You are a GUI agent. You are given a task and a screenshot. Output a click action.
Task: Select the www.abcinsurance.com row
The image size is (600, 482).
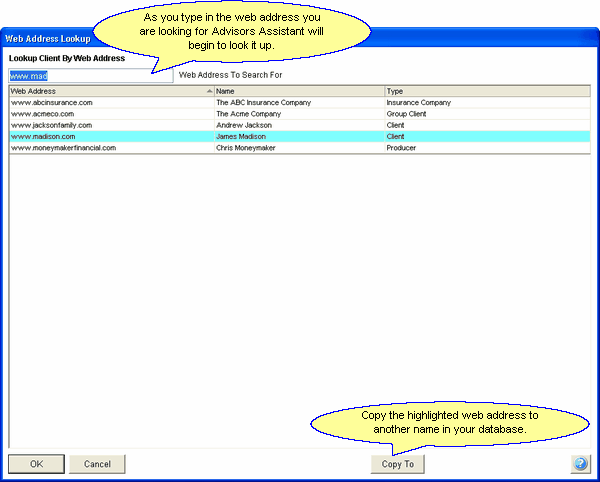(52, 102)
